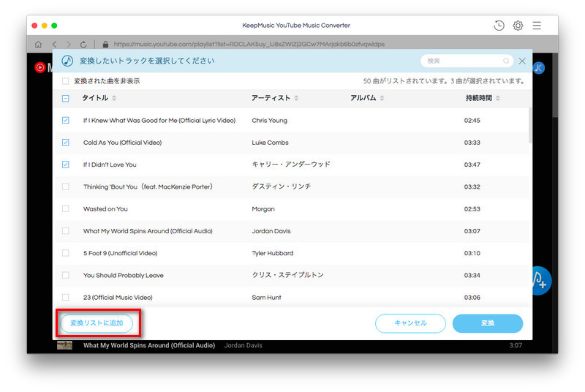Check Wasted on You track
585x392 pixels.
pos(66,209)
